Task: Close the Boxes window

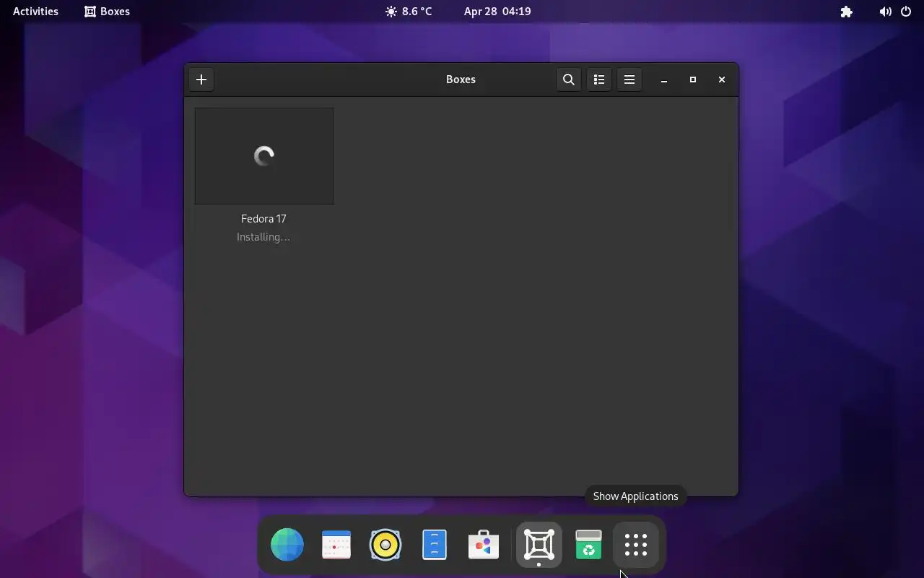Action: pos(721,79)
